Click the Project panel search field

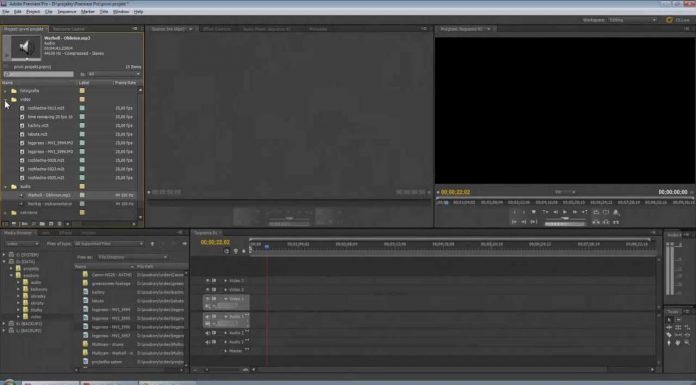click(39, 74)
